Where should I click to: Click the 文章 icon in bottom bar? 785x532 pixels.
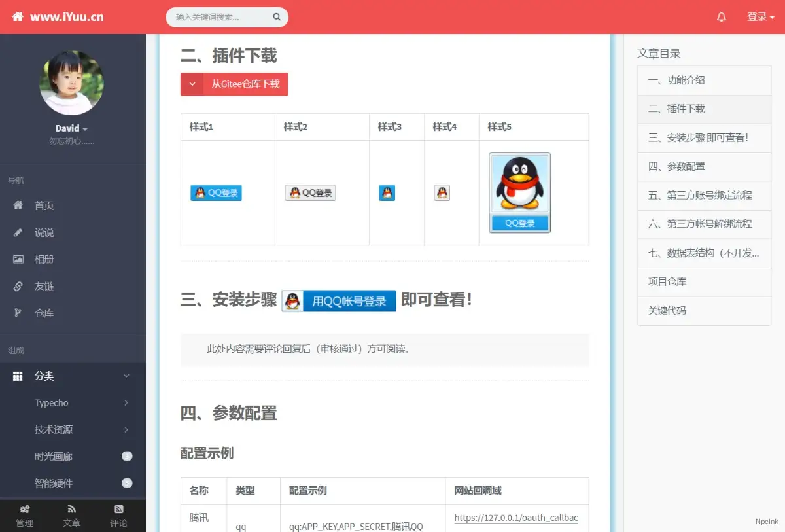(71, 508)
